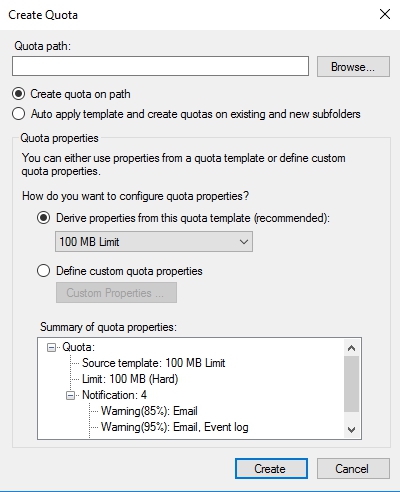400x492 pixels.
Task: Collapse the Notification: 4 tree node
Action: [x=70, y=396]
